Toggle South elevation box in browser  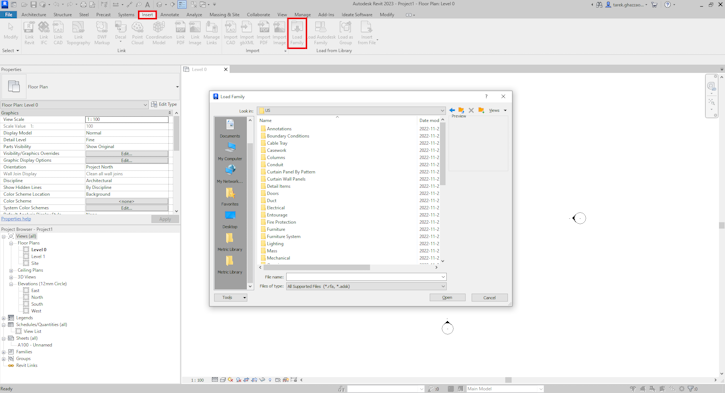(26, 304)
